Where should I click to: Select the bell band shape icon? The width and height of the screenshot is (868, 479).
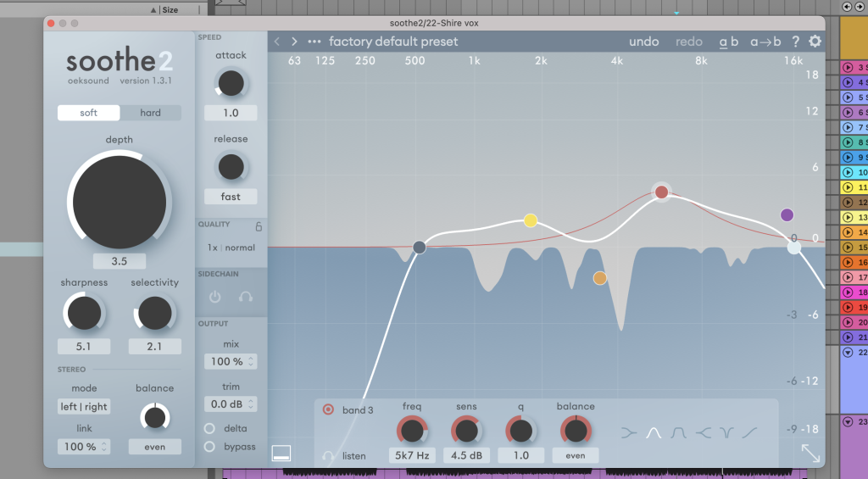653,432
